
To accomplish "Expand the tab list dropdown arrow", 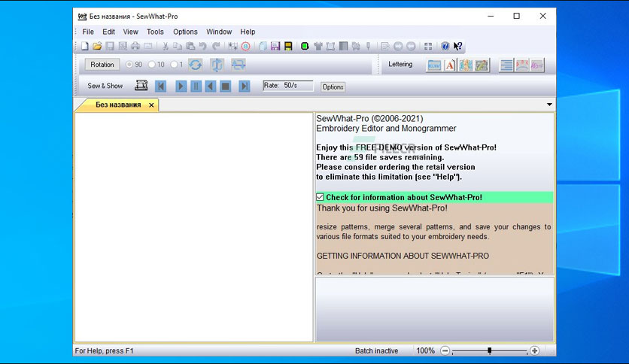I will 549,105.
